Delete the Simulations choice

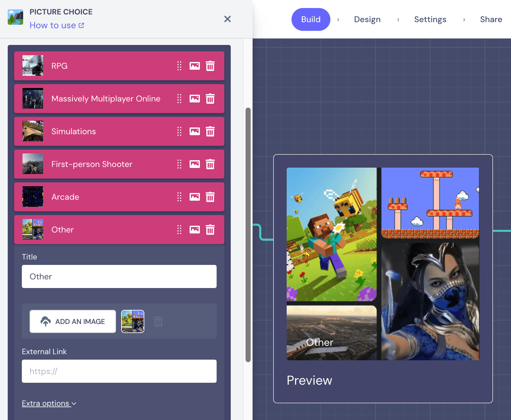pyautogui.click(x=210, y=131)
